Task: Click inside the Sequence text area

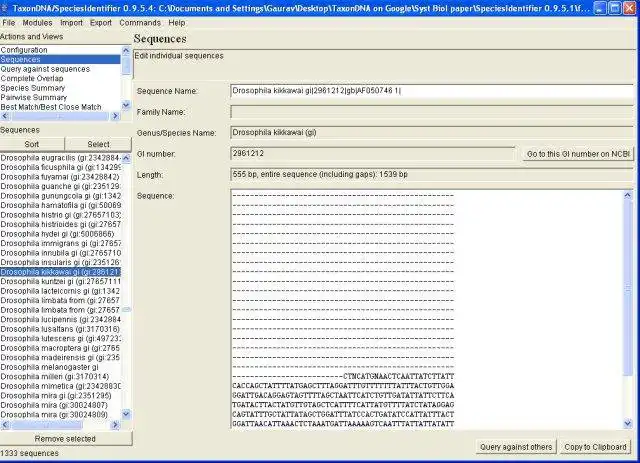Action: tap(427, 309)
